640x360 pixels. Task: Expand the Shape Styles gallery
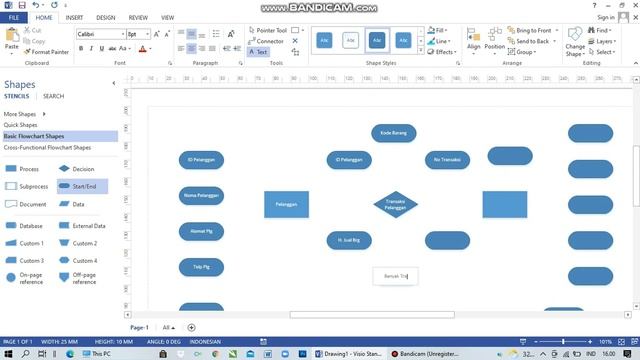(x=421, y=50)
